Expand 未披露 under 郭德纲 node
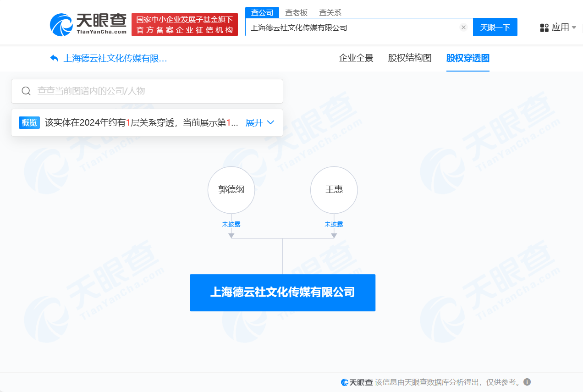 click(231, 224)
